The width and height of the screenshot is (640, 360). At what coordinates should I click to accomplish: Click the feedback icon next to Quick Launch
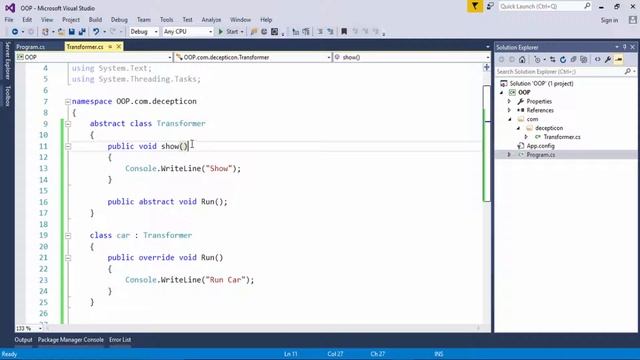click(490, 6)
